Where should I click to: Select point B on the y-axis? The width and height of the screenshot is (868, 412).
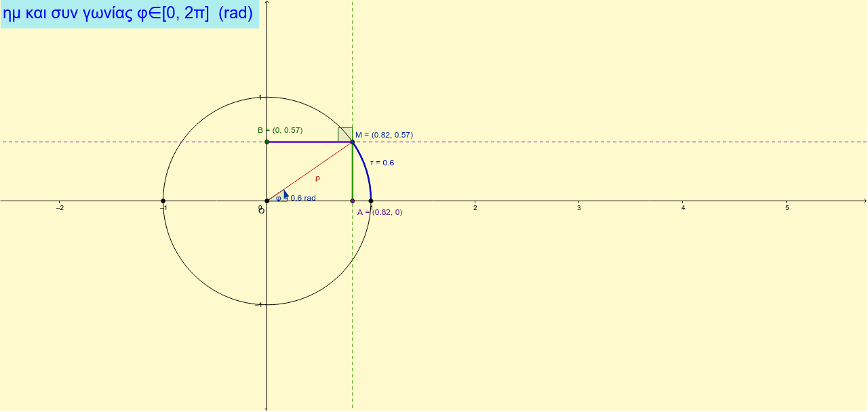(x=267, y=142)
